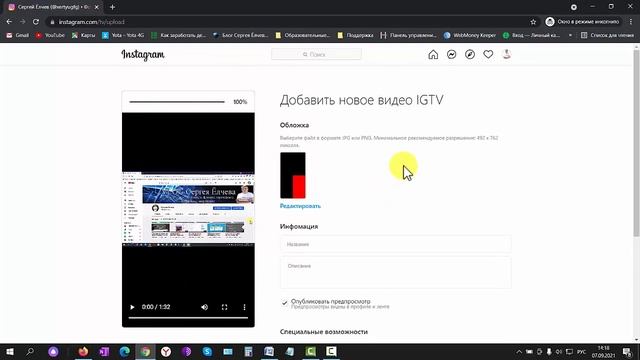This screenshot has width=640, height=360.
Task: Click the Блог Сергея Ёлчева bookmark
Action: pos(241,35)
